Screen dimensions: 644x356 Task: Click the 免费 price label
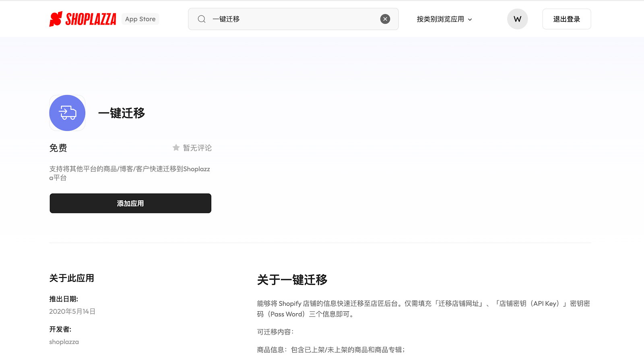point(58,148)
